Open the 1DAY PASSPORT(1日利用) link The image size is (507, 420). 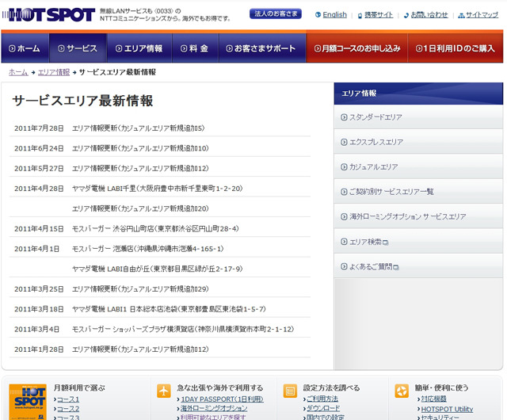(x=222, y=399)
